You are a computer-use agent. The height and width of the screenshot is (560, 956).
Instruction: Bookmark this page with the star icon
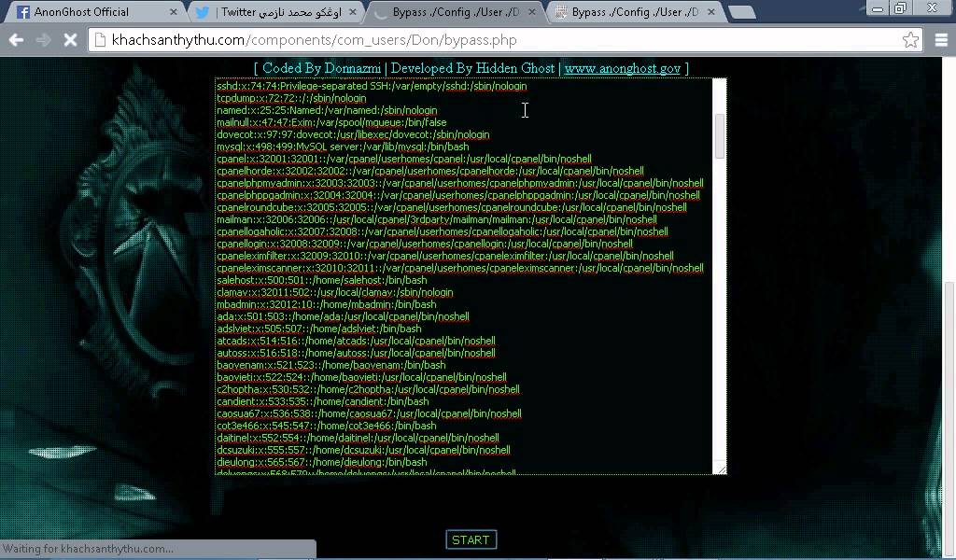[910, 40]
